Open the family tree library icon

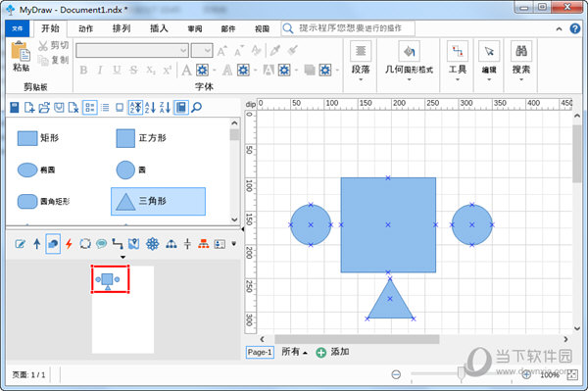click(171, 244)
